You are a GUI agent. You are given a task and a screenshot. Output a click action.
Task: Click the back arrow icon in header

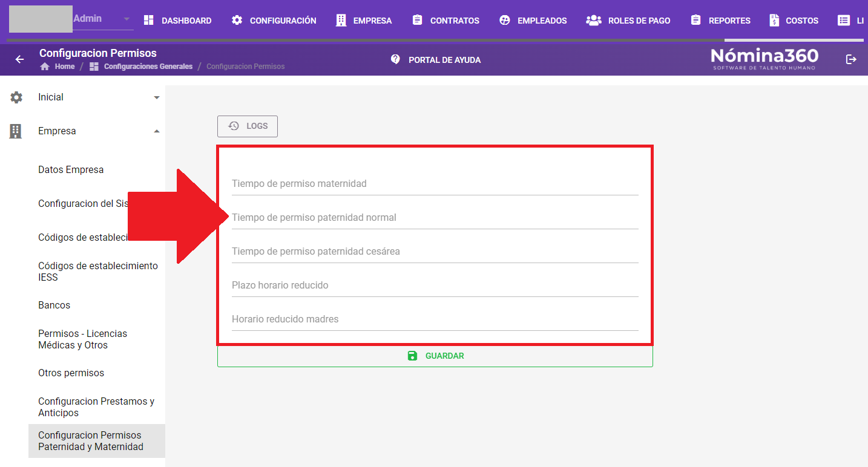click(19, 59)
